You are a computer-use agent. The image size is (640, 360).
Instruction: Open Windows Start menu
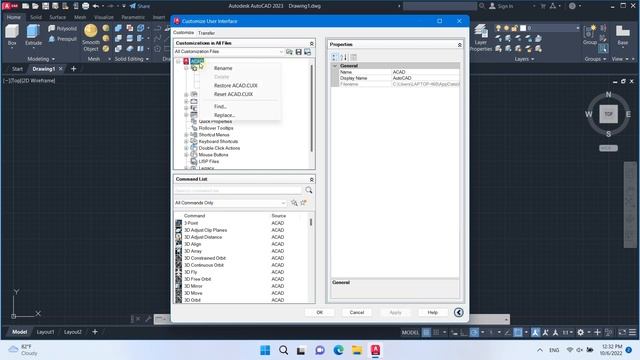click(265, 350)
